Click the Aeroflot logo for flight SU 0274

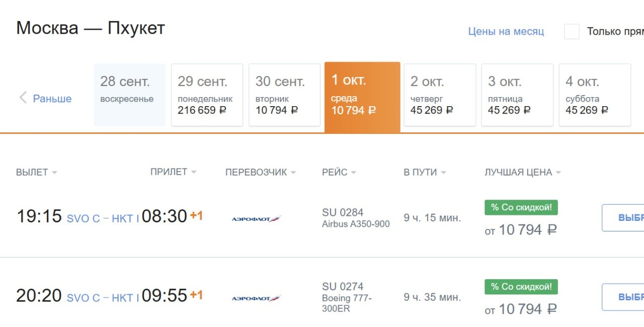(x=256, y=298)
